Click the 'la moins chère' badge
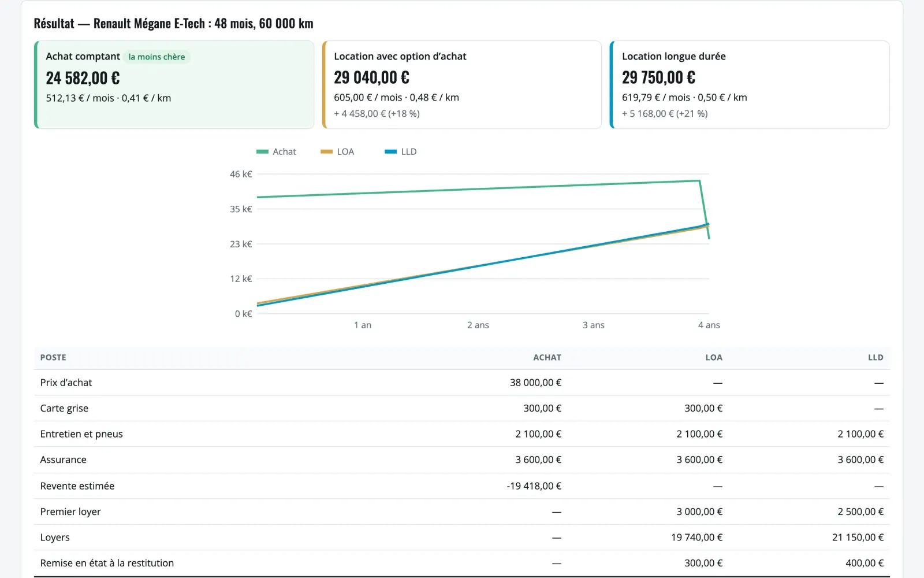The height and width of the screenshot is (578, 924). (x=157, y=57)
